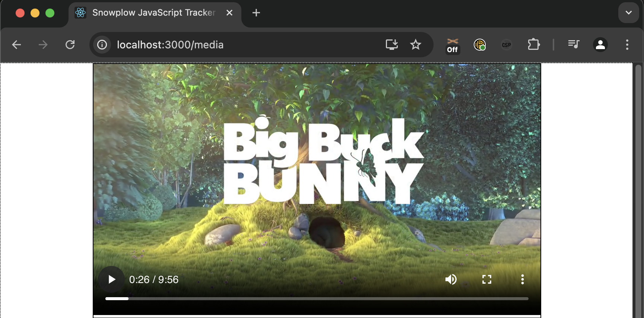Open the Chrome profile avatar

click(x=600, y=45)
